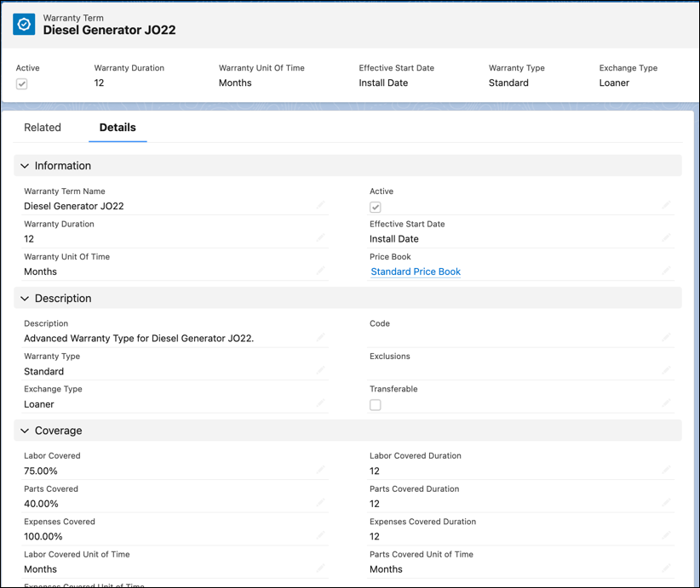Open the Standard Price Book link
700x588 pixels.
point(415,271)
